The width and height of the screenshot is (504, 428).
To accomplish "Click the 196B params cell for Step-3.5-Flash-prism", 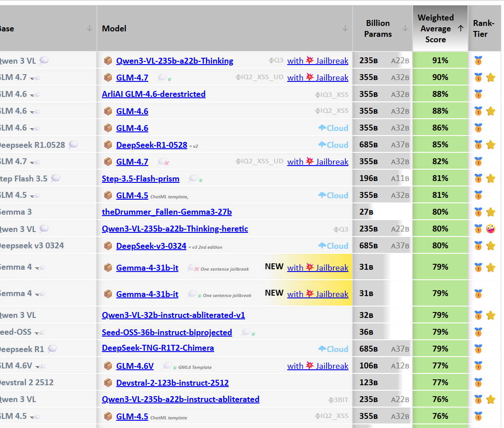I will coord(383,178).
